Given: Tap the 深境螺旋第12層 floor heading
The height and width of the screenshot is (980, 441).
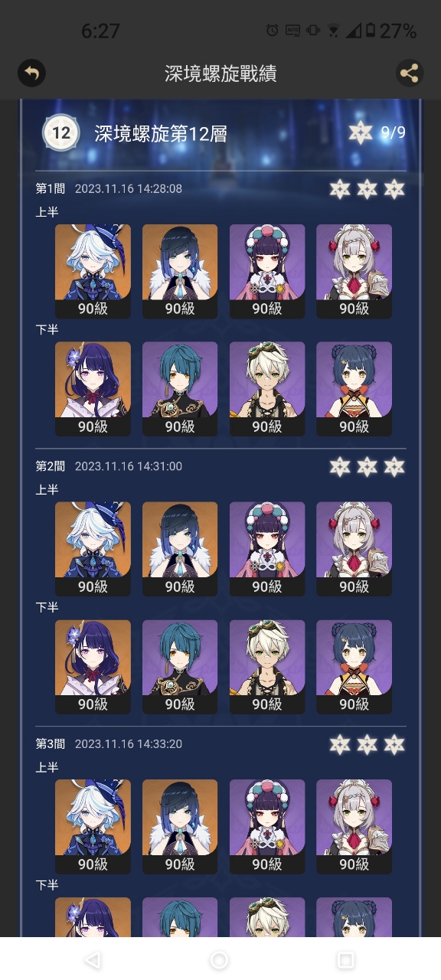Looking at the screenshot, I should click(161, 134).
